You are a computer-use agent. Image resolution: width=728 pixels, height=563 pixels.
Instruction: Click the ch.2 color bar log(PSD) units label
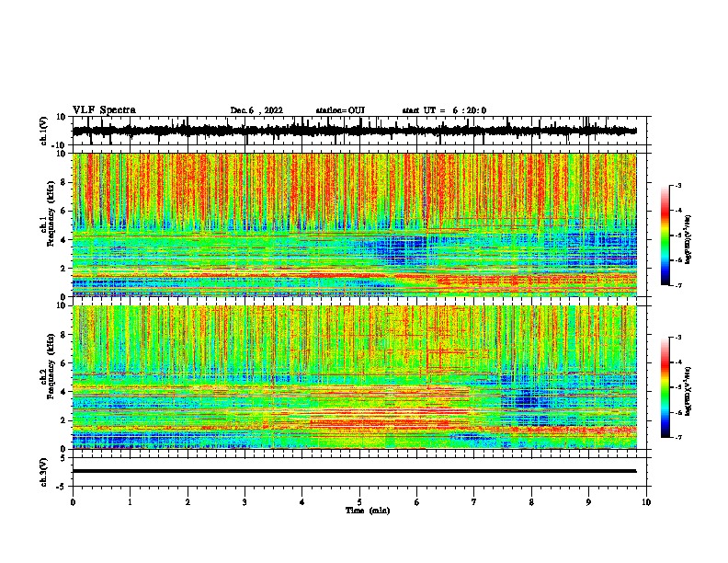[x=688, y=391]
